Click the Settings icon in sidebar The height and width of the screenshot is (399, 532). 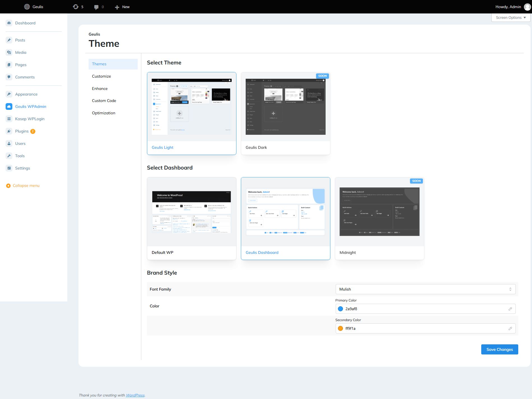click(9, 168)
